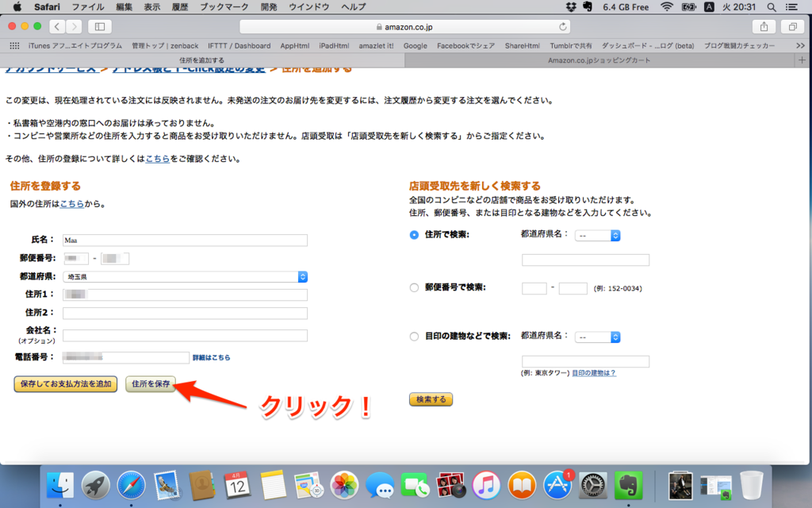Open iBooks orange icon in Dock
The width and height of the screenshot is (812, 508).
pos(522,486)
